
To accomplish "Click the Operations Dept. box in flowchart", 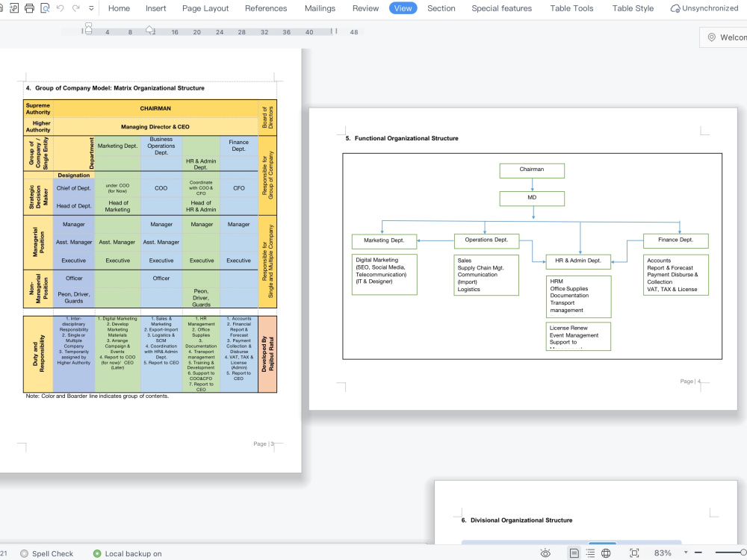I will 486,241.
